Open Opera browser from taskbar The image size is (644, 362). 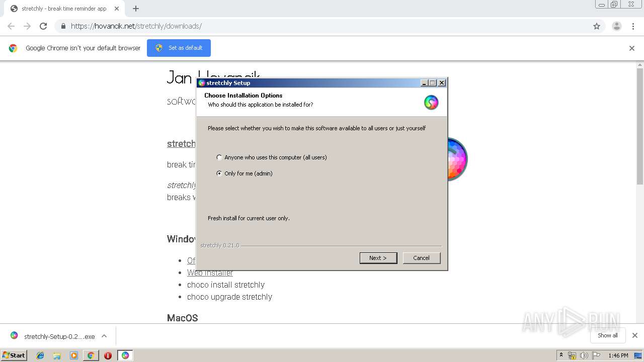108,355
